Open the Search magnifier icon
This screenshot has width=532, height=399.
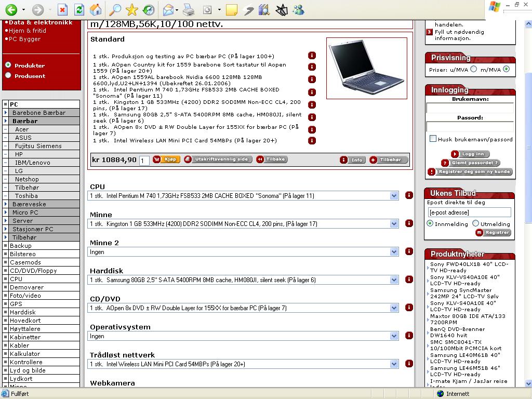tap(115, 10)
